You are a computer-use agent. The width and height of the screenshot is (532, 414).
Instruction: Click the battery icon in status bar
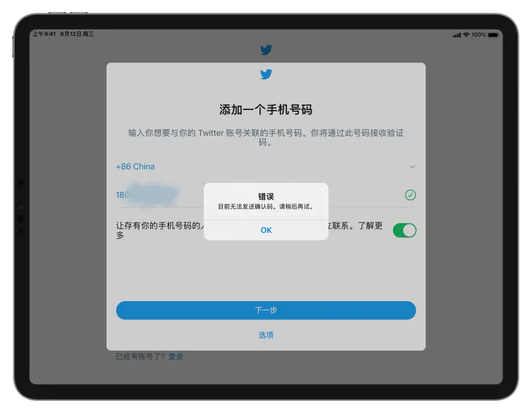pos(494,35)
